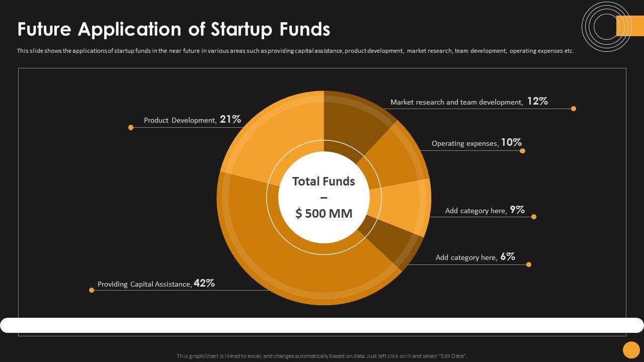Click the orange dot ending the Product Development line
This screenshot has width=644, height=362.
131,128
